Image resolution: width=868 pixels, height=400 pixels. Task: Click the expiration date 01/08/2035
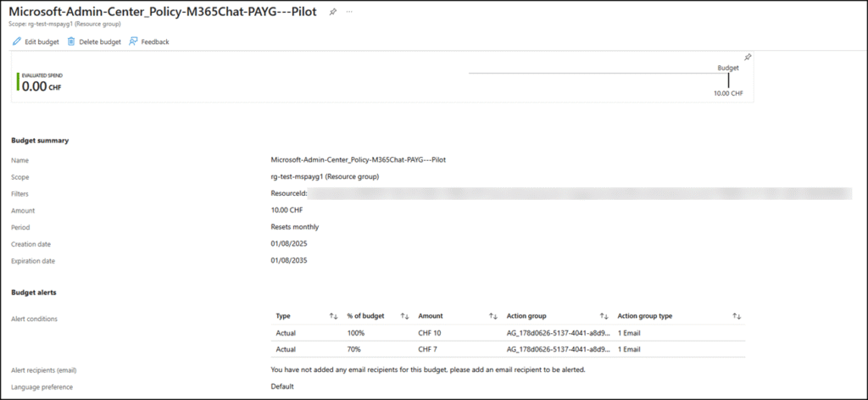289,260
